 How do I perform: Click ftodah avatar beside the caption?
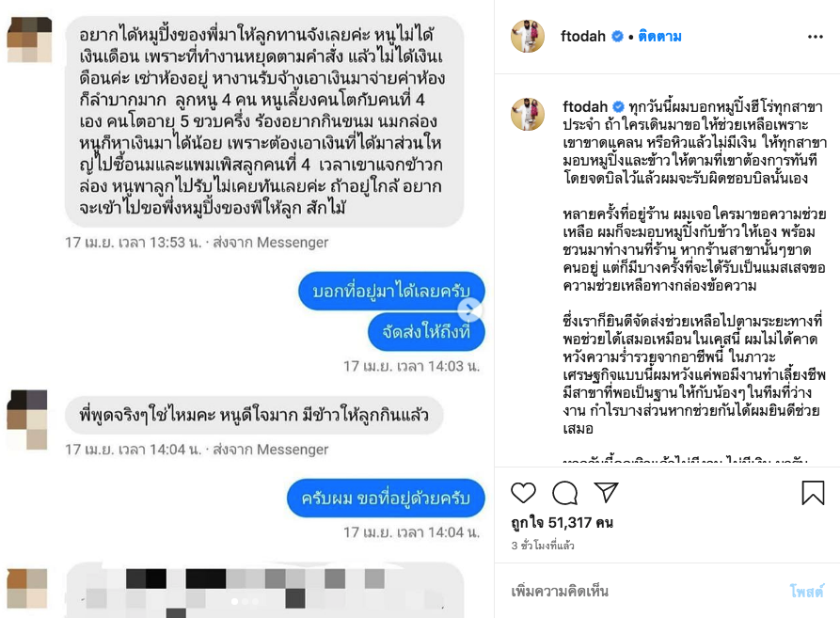point(528,114)
